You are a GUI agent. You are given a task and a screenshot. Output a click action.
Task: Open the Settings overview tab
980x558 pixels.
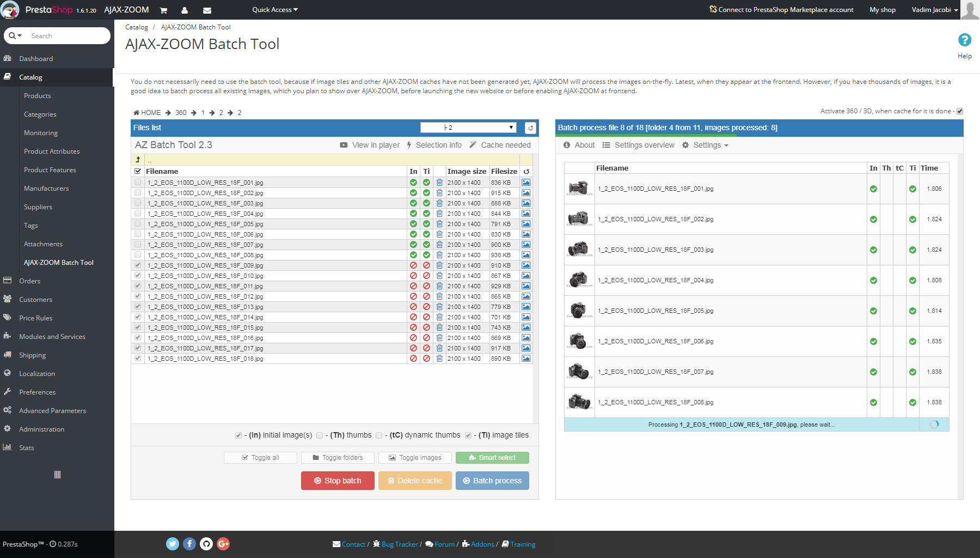(638, 145)
